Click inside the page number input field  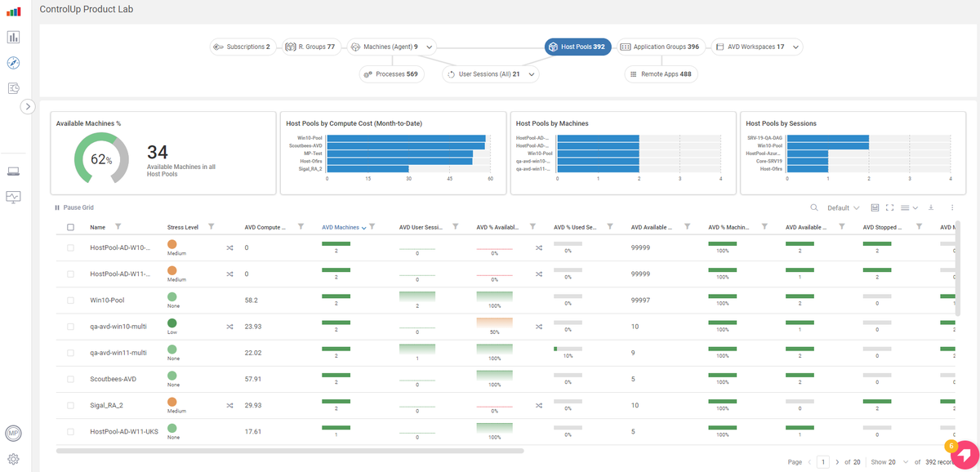coord(822,461)
